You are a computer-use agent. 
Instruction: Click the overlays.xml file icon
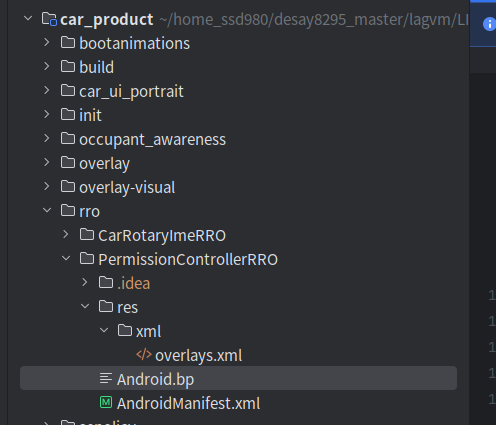click(x=144, y=355)
